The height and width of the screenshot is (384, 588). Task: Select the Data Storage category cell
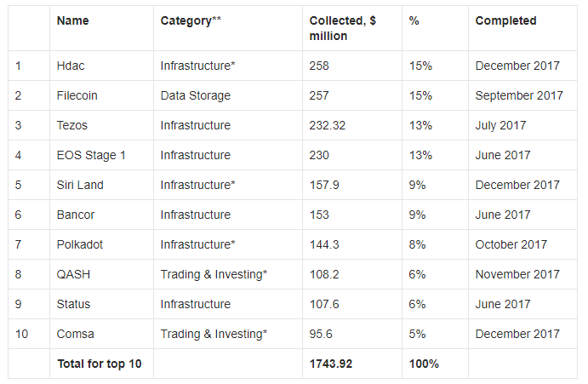(195, 95)
